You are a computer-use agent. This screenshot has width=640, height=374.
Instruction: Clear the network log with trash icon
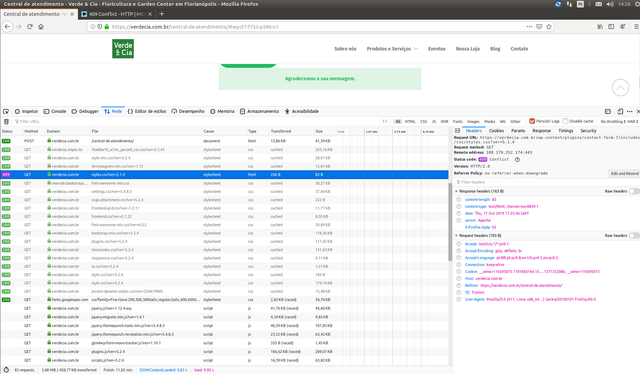point(6,122)
